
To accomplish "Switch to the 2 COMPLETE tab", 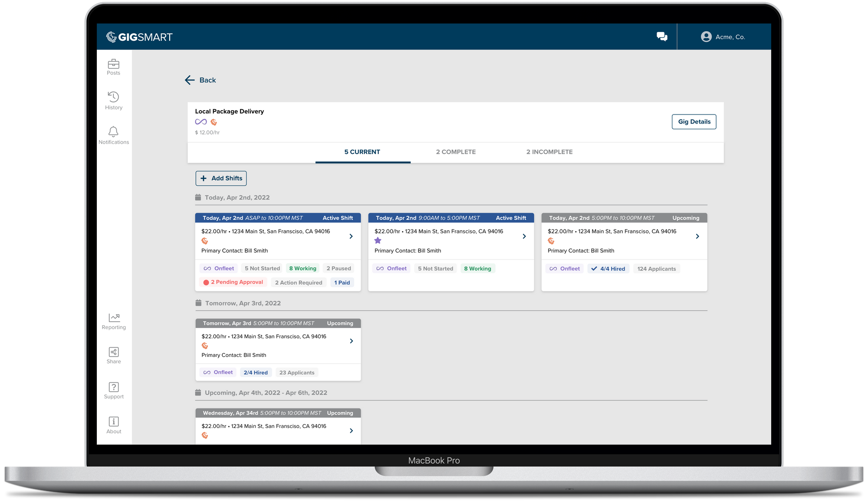I will click(456, 152).
